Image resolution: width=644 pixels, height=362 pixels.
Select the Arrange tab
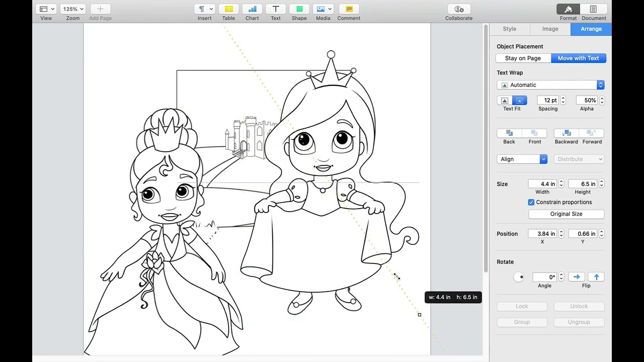pos(591,29)
